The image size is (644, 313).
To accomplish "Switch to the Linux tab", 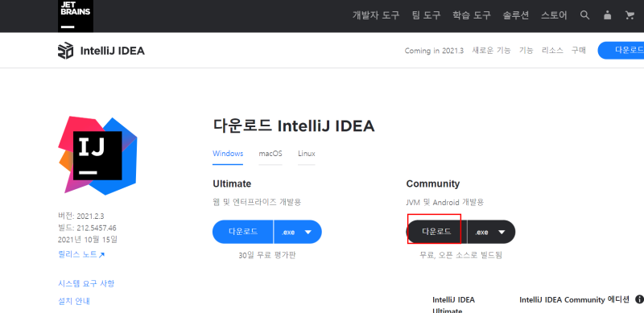I will (307, 154).
